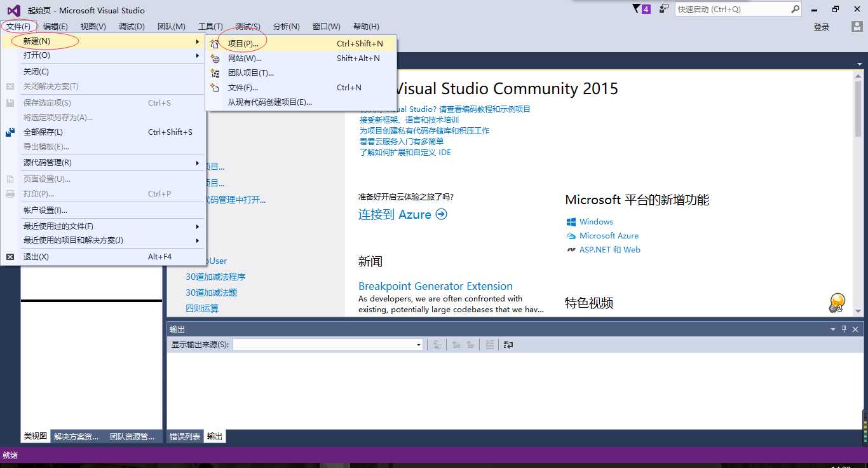868x468 pixels.
Task: Open the 调试(D) menu
Action: [132, 26]
